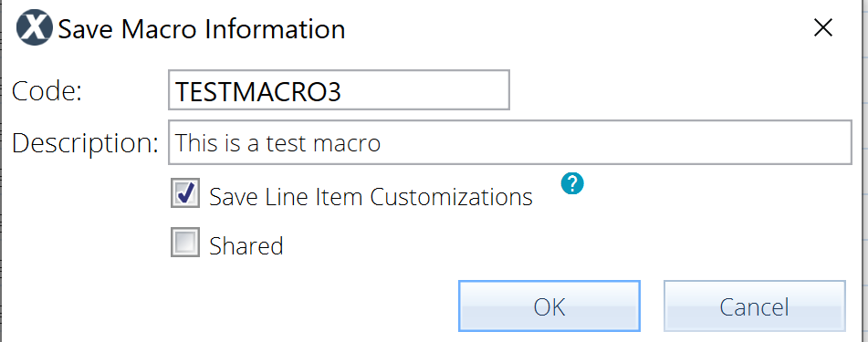Dismiss the dialog using the Cancel button

[x=755, y=306]
